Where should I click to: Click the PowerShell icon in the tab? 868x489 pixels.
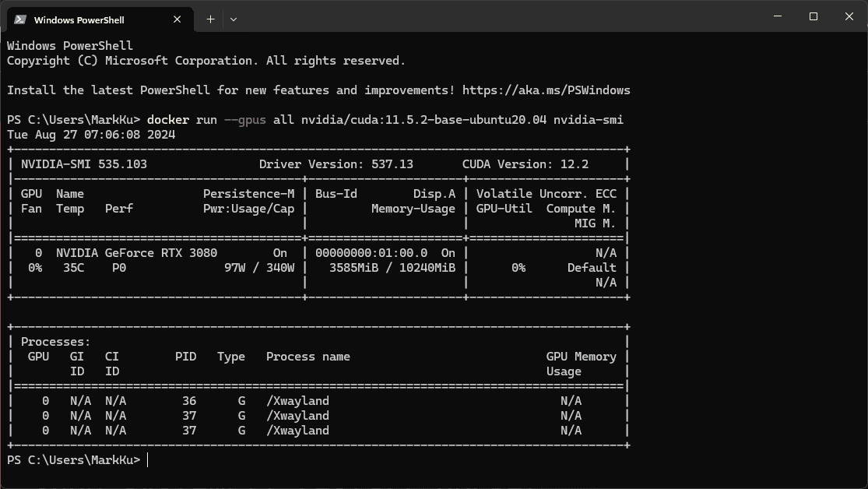[x=19, y=19]
